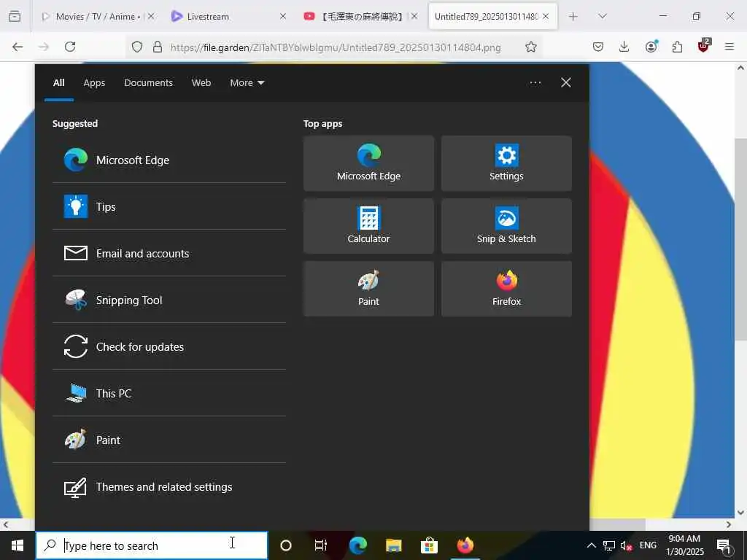Image resolution: width=747 pixels, height=560 pixels.
Task: Switch to Firefox on the taskbar
Action: pos(465,545)
